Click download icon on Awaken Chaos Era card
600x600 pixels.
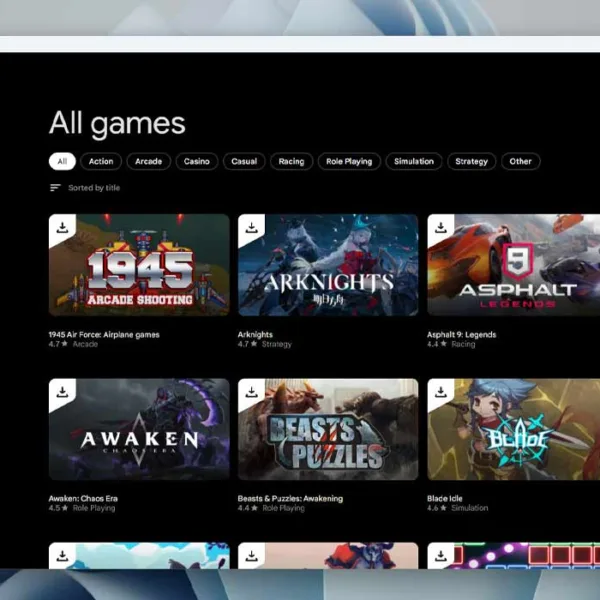(x=62, y=392)
